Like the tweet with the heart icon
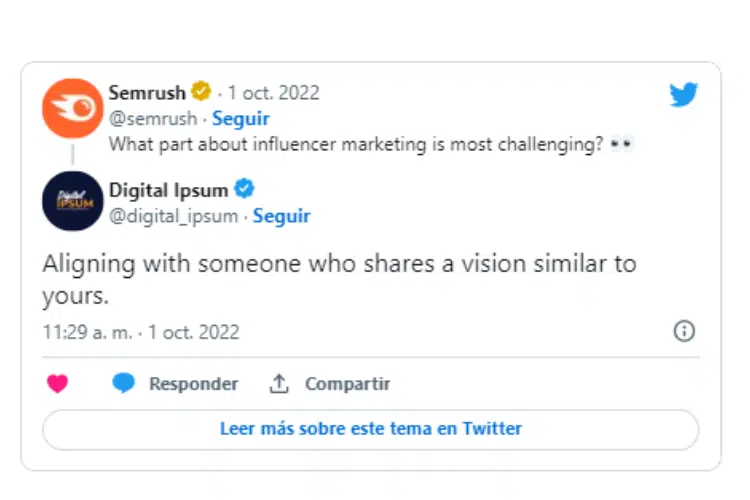 [57, 384]
